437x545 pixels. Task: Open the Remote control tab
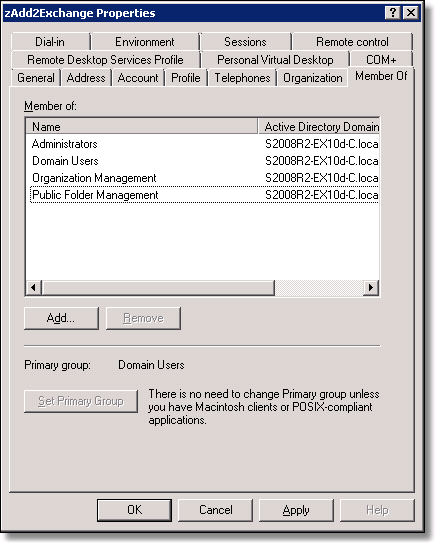352,42
